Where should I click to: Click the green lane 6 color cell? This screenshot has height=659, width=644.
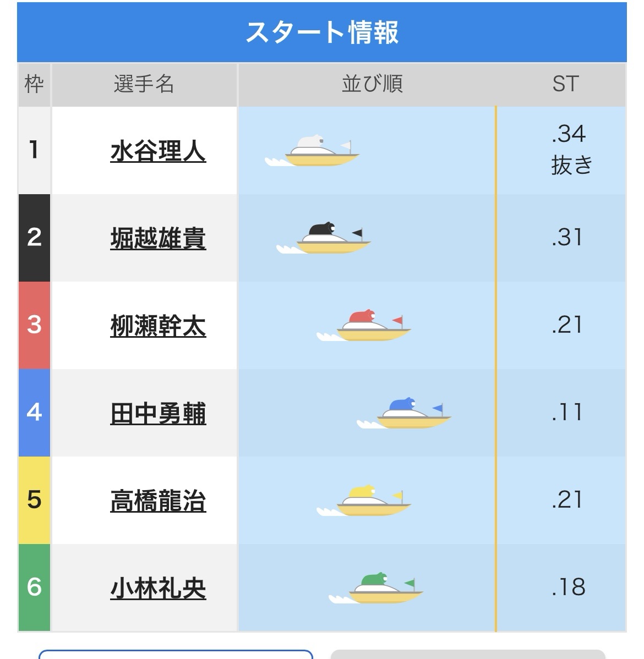pyautogui.click(x=34, y=587)
